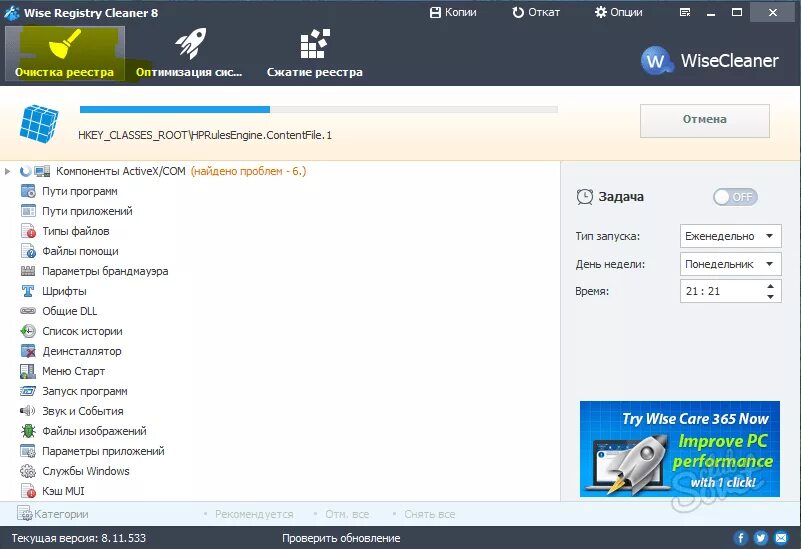Open Копии backup menu
The image size is (801, 549).
click(x=453, y=12)
